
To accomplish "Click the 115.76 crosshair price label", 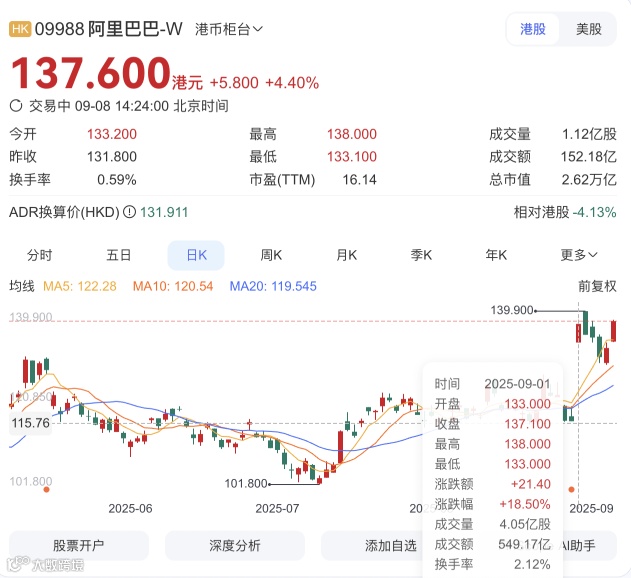I will pyautogui.click(x=31, y=423).
